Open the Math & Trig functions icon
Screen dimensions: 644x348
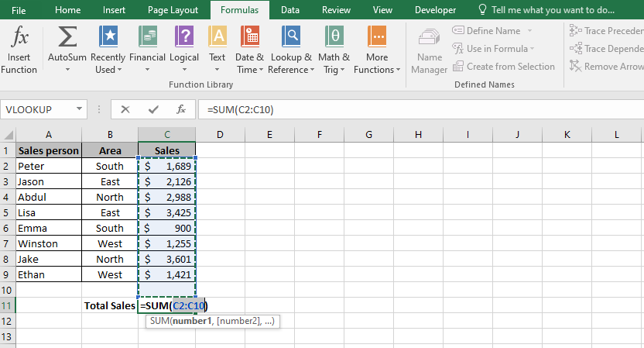[x=334, y=37]
